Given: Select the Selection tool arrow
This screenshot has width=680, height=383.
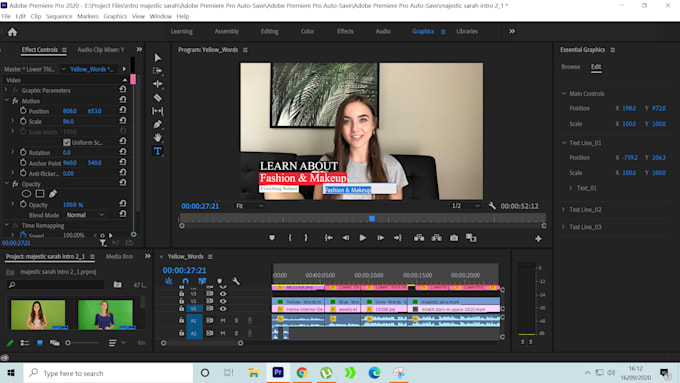Looking at the screenshot, I should 157,58.
